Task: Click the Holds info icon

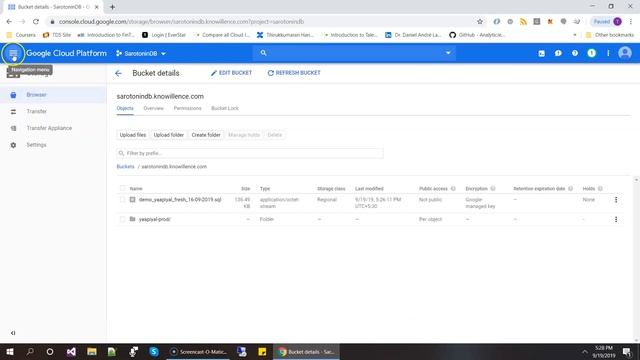Action: (x=600, y=189)
